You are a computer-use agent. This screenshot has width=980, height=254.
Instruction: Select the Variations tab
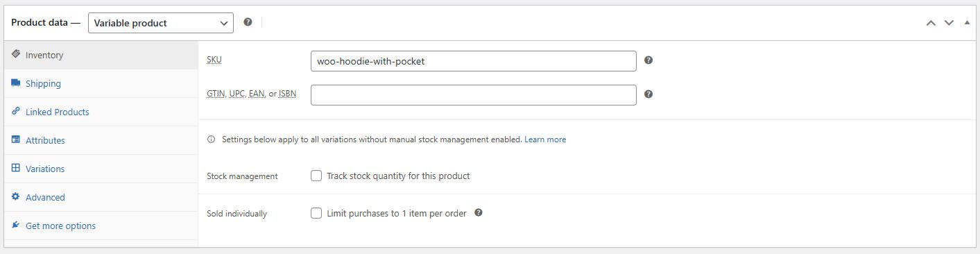101,169
